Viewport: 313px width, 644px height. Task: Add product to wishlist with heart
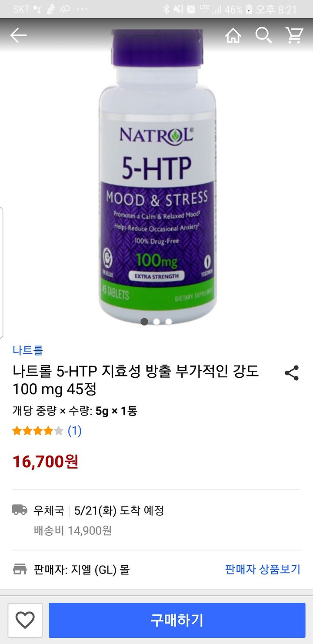(25, 620)
